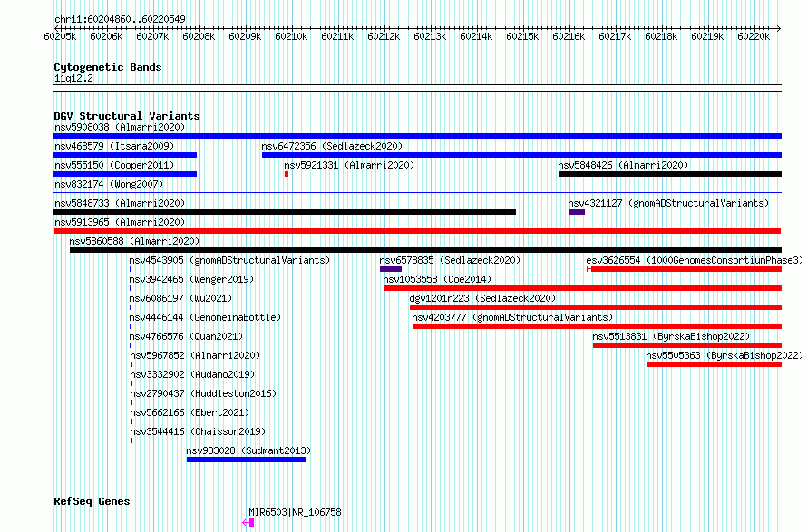This screenshot has height=532, width=807.
Task: Click the MIR6503 gene arrow glyph
Action: [x=248, y=523]
